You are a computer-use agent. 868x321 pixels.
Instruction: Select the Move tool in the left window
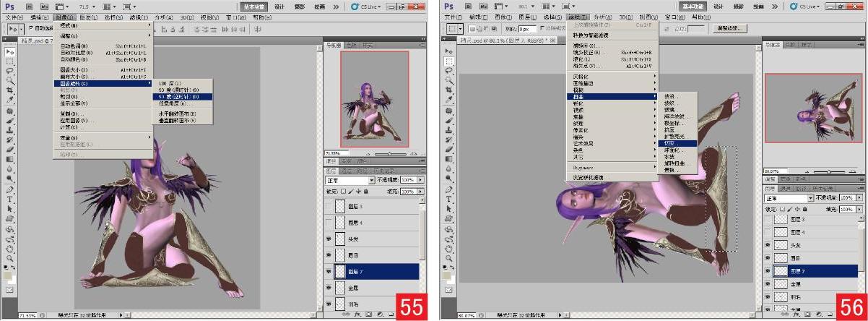[x=10, y=53]
